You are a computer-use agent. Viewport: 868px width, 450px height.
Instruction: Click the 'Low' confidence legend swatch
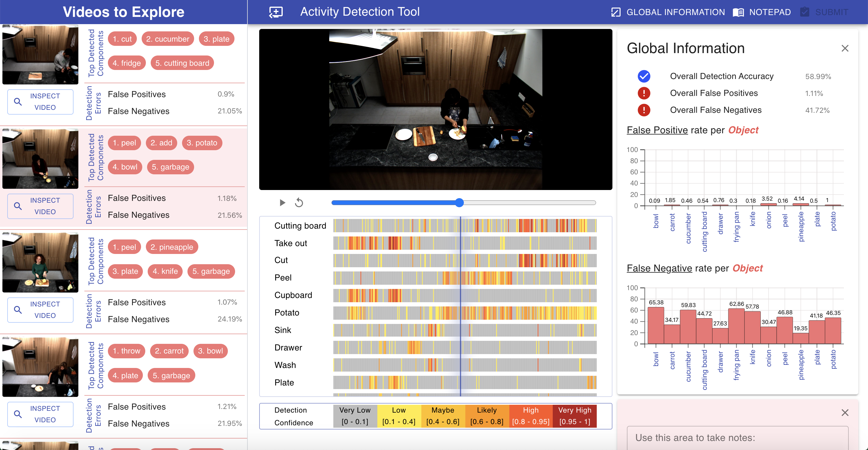pyautogui.click(x=399, y=416)
